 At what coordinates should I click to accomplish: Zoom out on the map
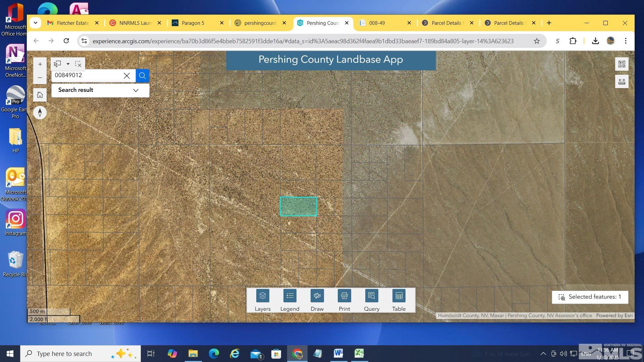point(40,78)
